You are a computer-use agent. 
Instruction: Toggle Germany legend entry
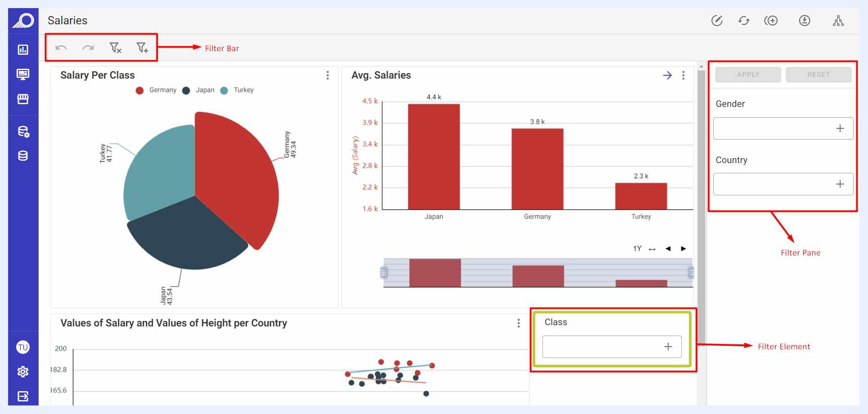click(156, 90)
